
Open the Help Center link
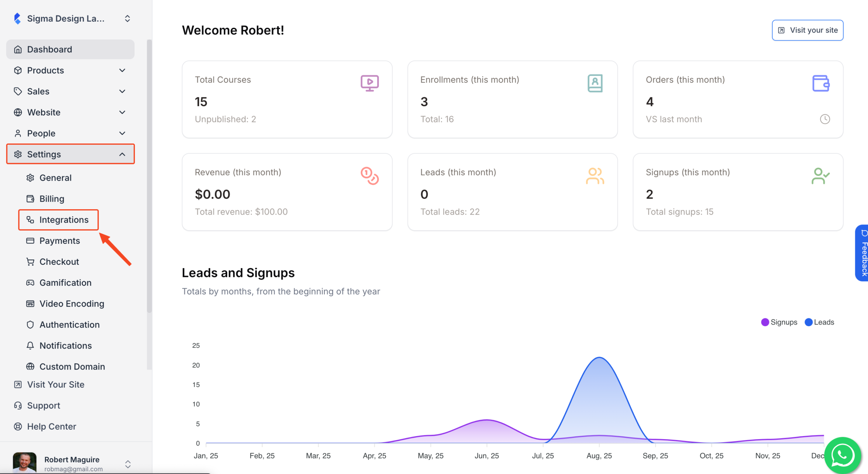pos(52,427)
